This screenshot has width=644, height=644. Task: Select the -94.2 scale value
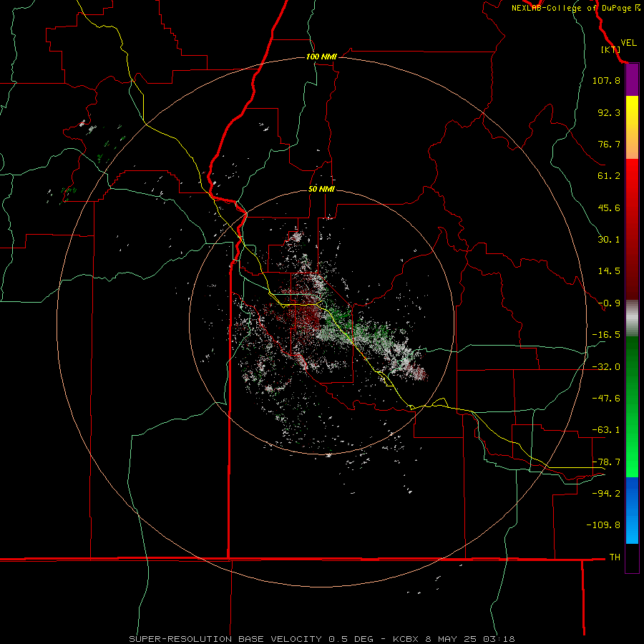[606, 494]
